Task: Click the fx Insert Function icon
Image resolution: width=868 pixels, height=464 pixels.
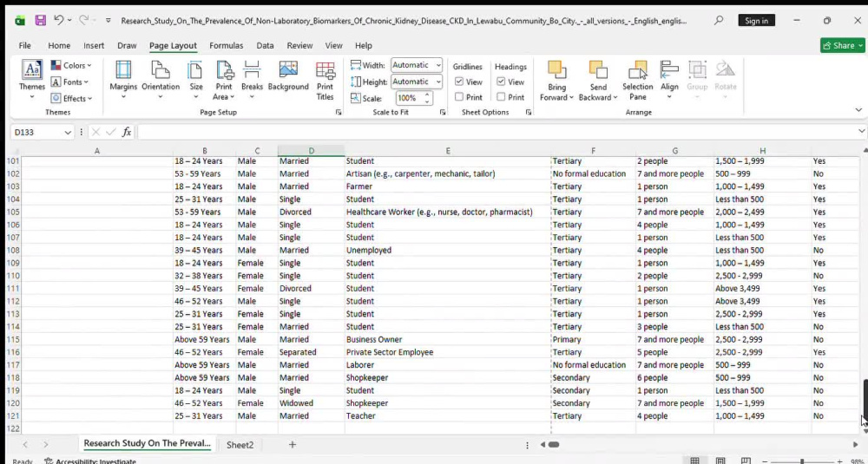Action: pos(127,132)
